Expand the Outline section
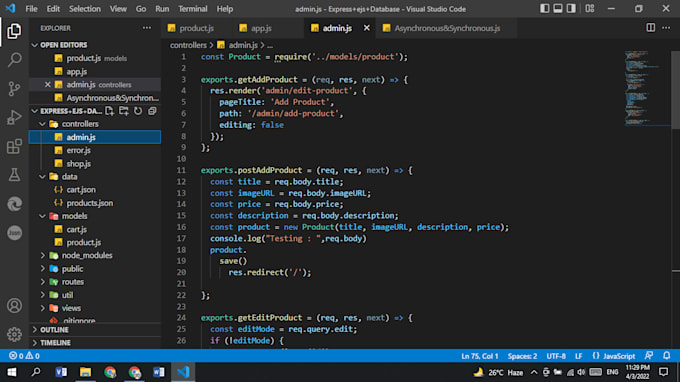This screenshot has width=680, height=382. pyautogui.click(x=35, y=330)
